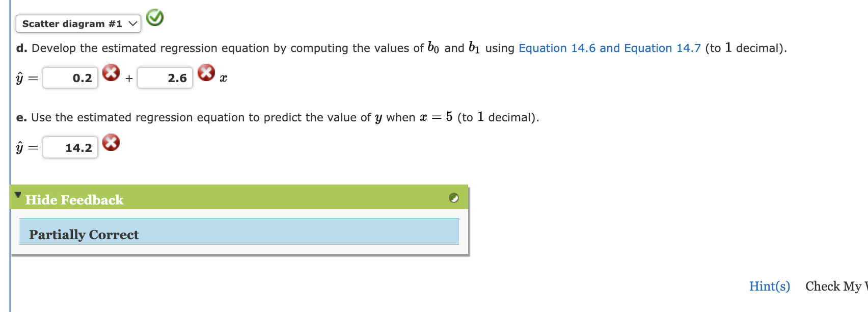The image size is (868, 312).
Task: Select the slope input field showing 2.6
Action: [x=165, y=77]
